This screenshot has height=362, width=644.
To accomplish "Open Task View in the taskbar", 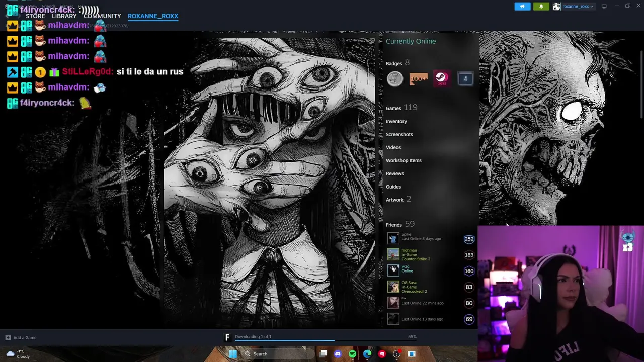I will point(324,354).
